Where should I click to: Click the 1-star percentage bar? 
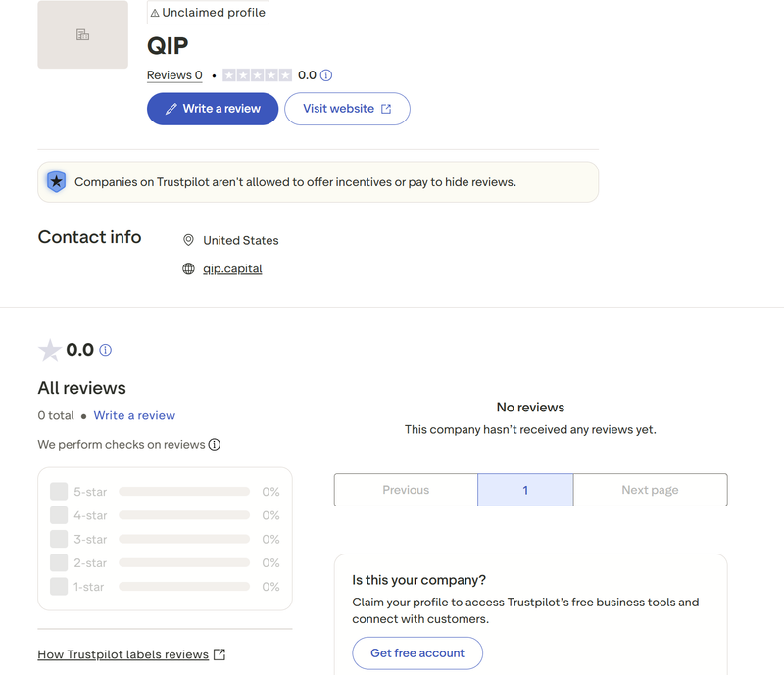click(x=184, y=587)
